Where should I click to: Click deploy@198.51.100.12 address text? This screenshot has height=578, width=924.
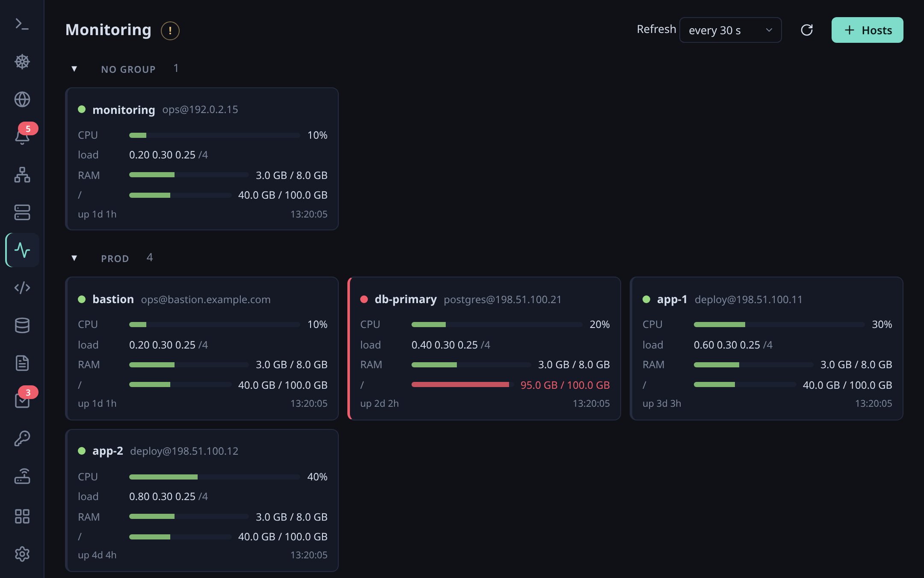tap(184, 451)
